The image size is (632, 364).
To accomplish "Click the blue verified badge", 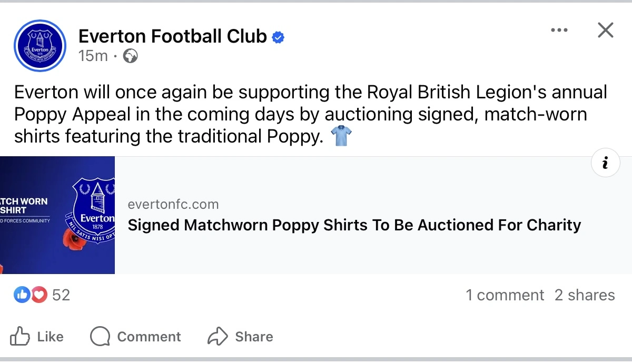I will pos(278,37).
